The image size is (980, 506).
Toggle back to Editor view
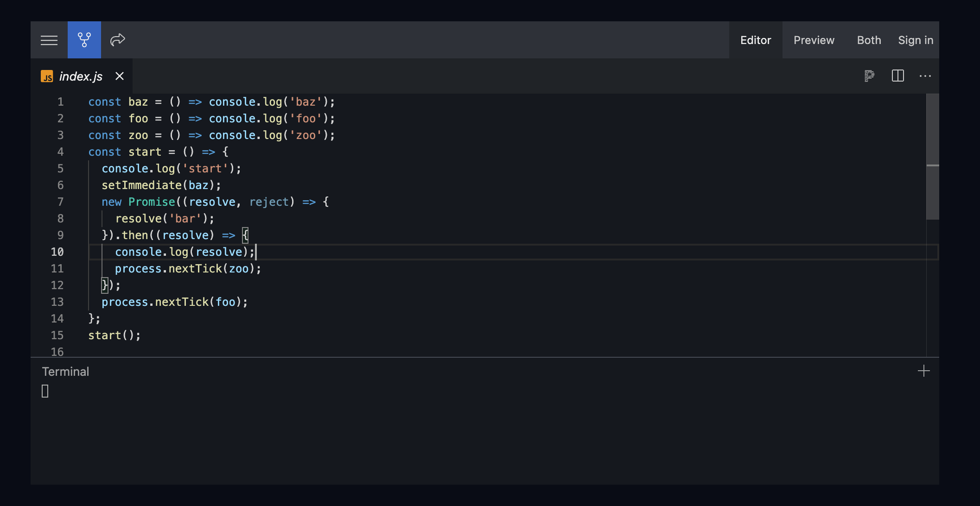pos(755,40)
